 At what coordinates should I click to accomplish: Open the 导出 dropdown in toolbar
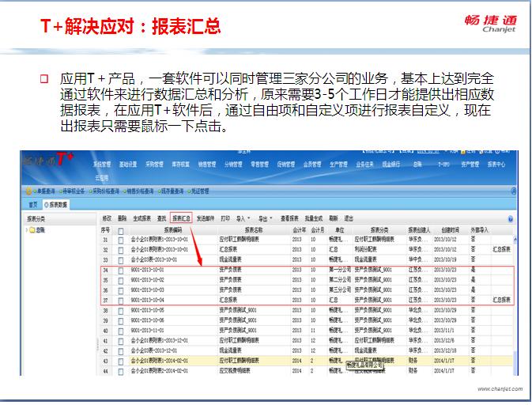pos(266,218)
